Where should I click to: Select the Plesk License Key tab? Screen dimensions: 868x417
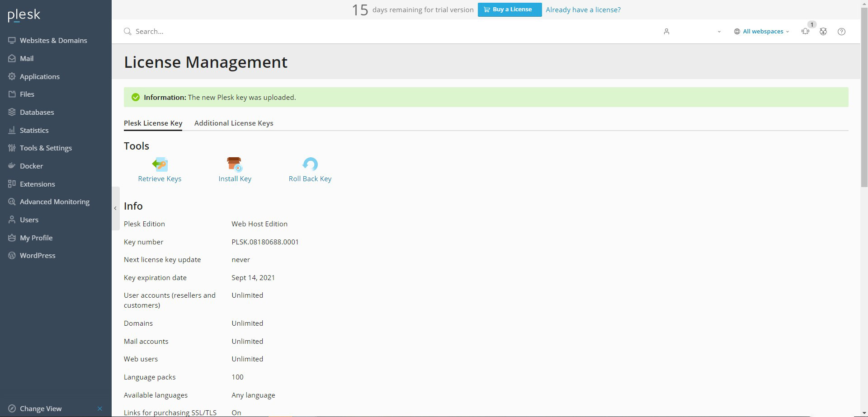[x=153, y=123]
